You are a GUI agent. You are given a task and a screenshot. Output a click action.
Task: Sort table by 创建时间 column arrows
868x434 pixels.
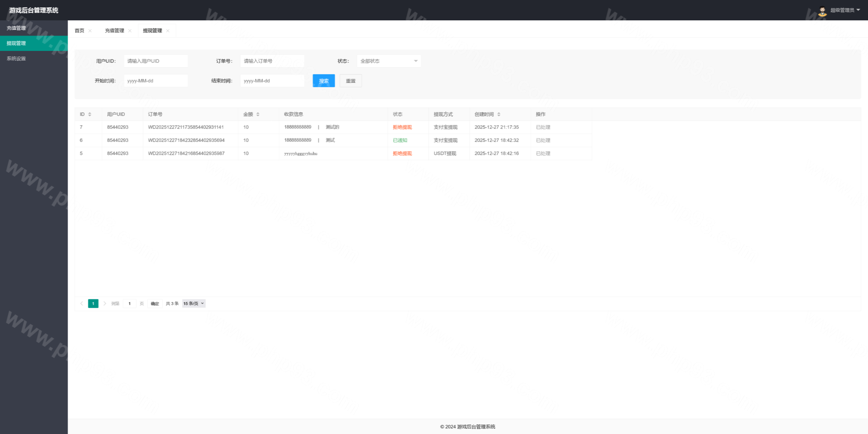tap(499, 114)
